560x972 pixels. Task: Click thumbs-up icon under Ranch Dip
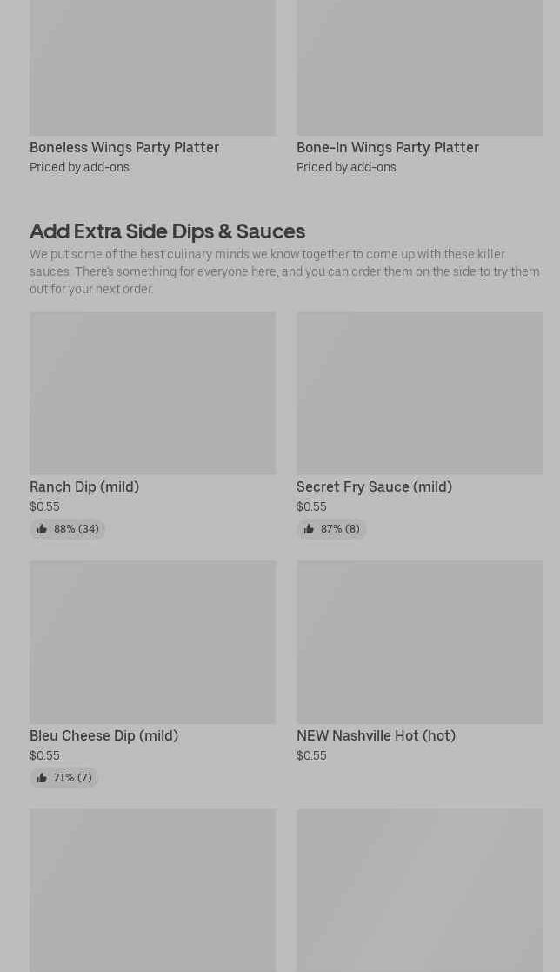42,529
